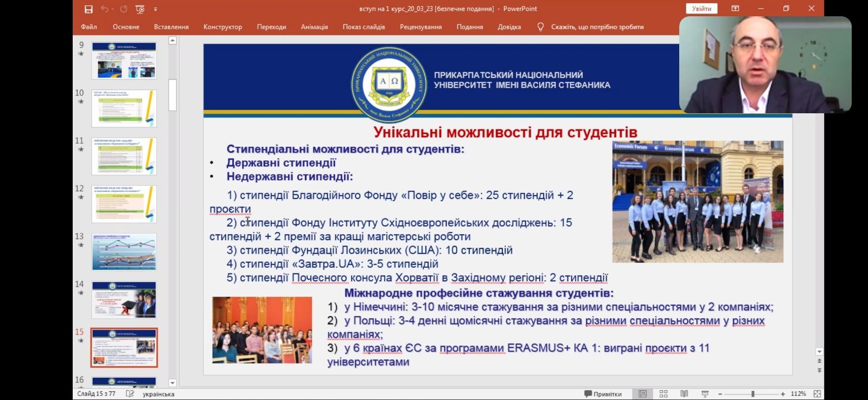Open the Вставлення ribbon tab
868x400 pixels.
171,27
